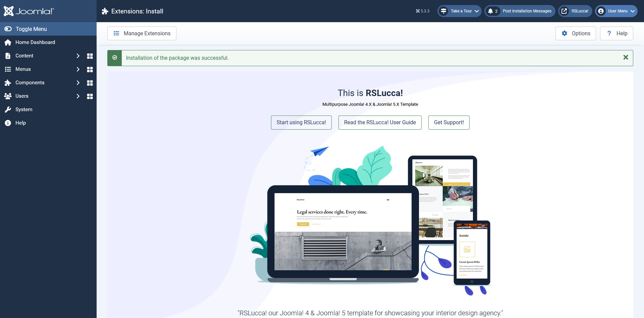The height and width of the screenshot is (318, 644).
Task: Click the RSLucca template preview image
Action: (370, 220)
